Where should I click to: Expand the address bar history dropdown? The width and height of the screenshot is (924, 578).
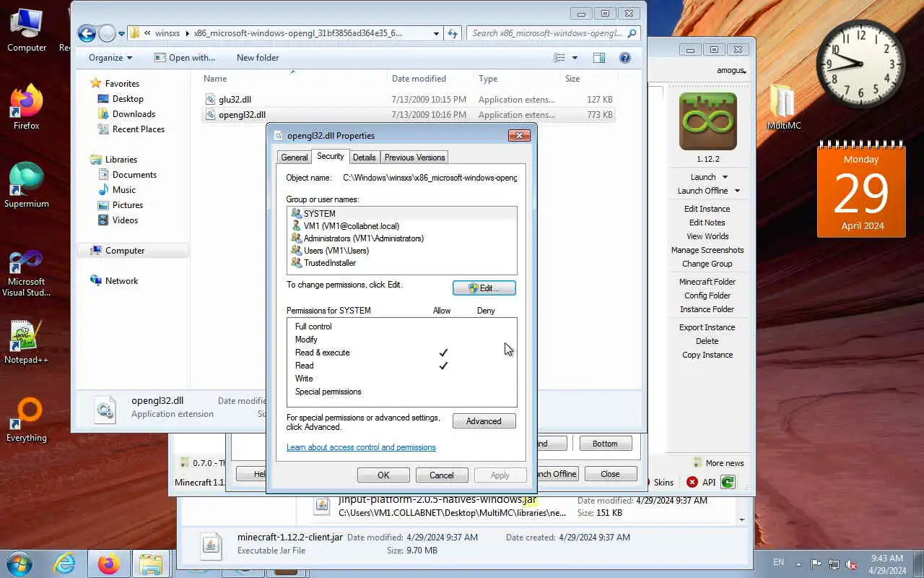point(436,33)
